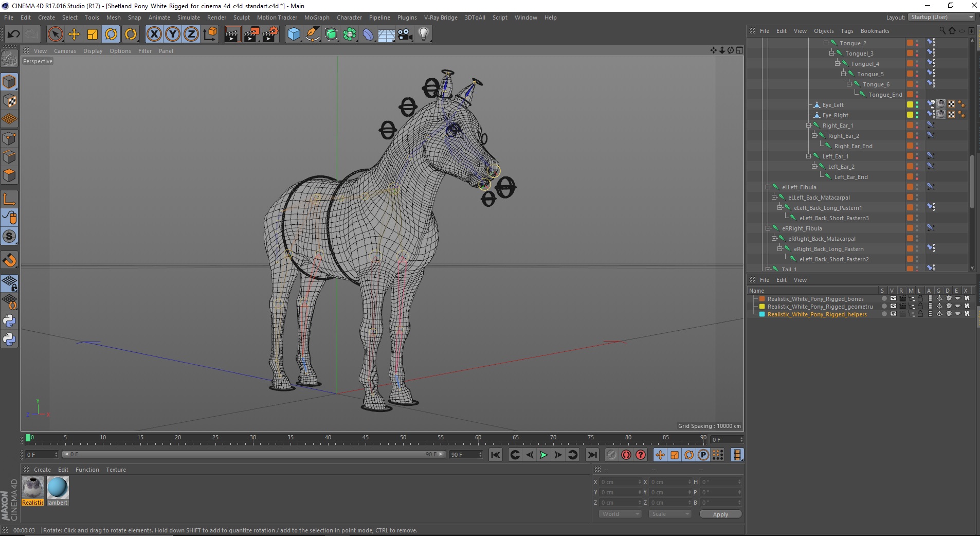Screen dimensions: 980x536
Task: Toggle view eye for Realistic_White_Pony_Rigged_bones layer
Action: [893, 298]
